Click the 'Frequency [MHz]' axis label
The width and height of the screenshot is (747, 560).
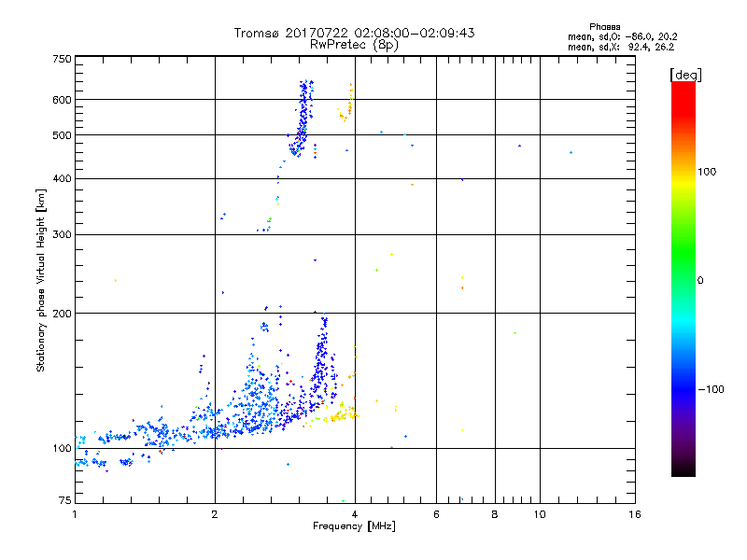point(354,526)
